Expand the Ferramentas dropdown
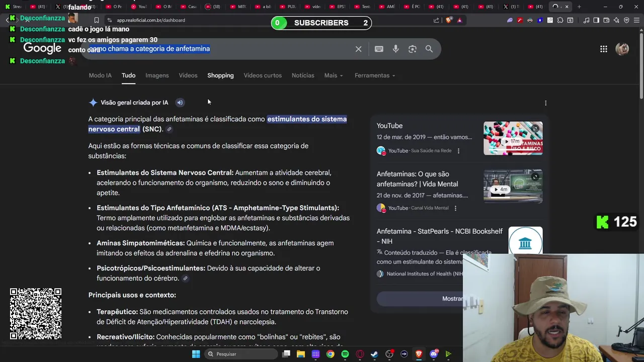The height and width of the screenshot is (362, 644). tap(375, 75)
